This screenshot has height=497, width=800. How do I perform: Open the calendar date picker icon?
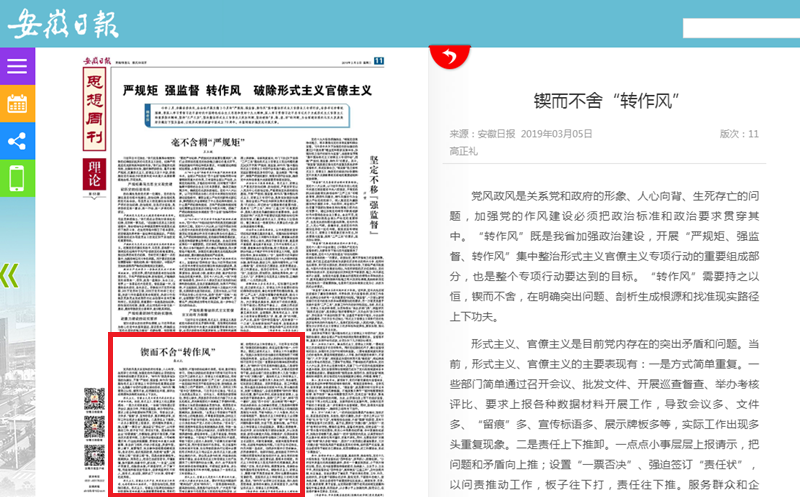17,103
